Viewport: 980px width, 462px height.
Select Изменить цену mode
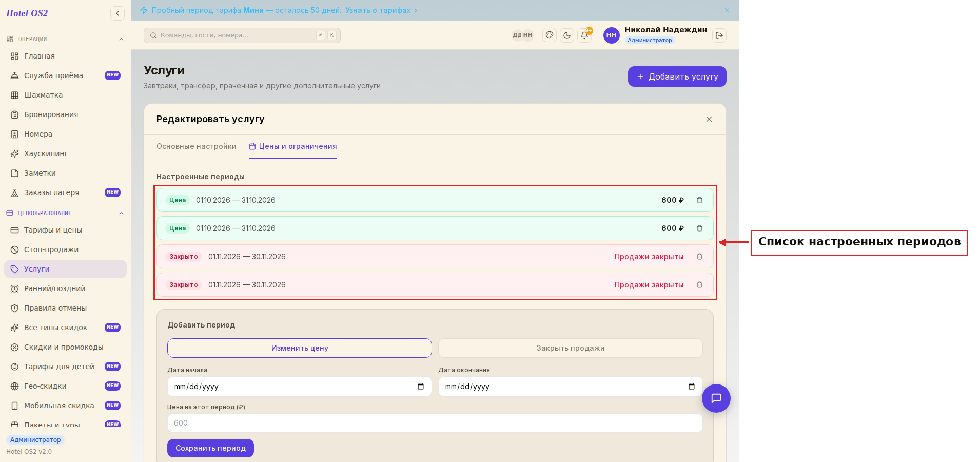point(300,348)
